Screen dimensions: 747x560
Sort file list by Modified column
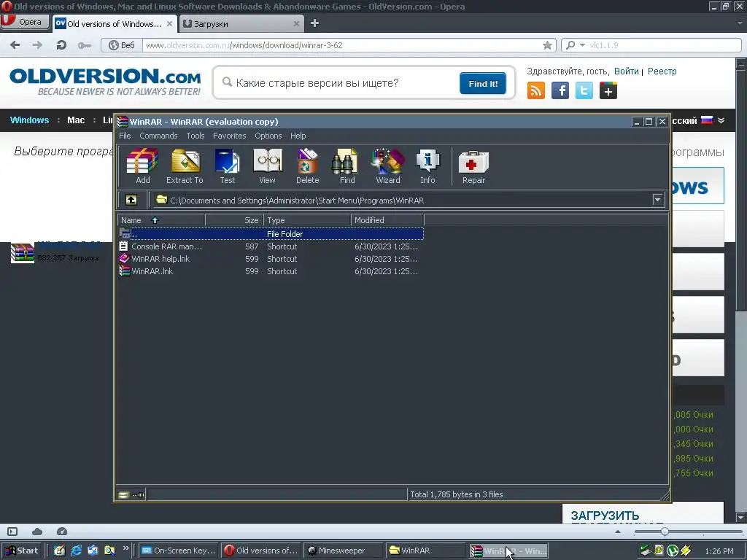pos(387,220)
